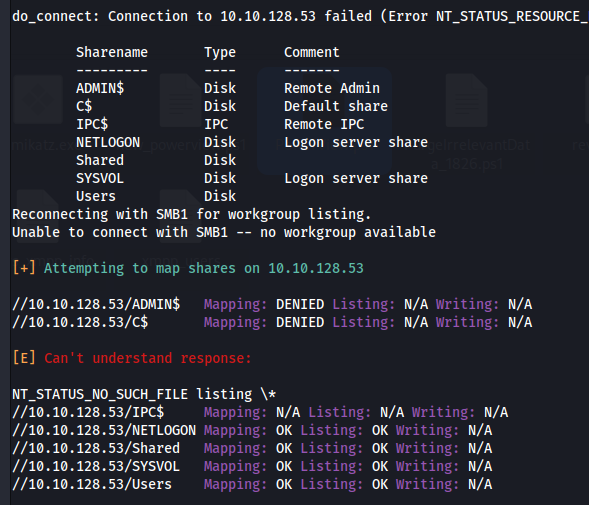Viewport: 589px width, 505px height.
Task: Click the //10.10.128.53/SYSVOL path text
Action: 96,466
